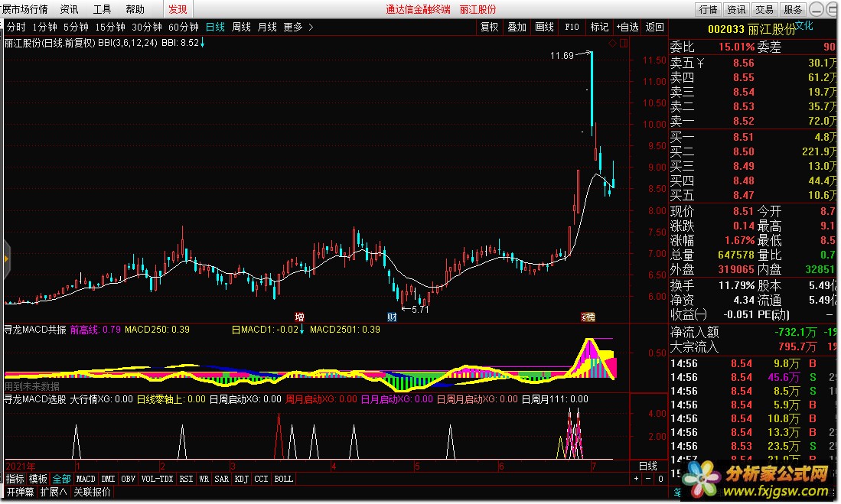
Task: Apply the SAR indicator
Action: point(221,479)
